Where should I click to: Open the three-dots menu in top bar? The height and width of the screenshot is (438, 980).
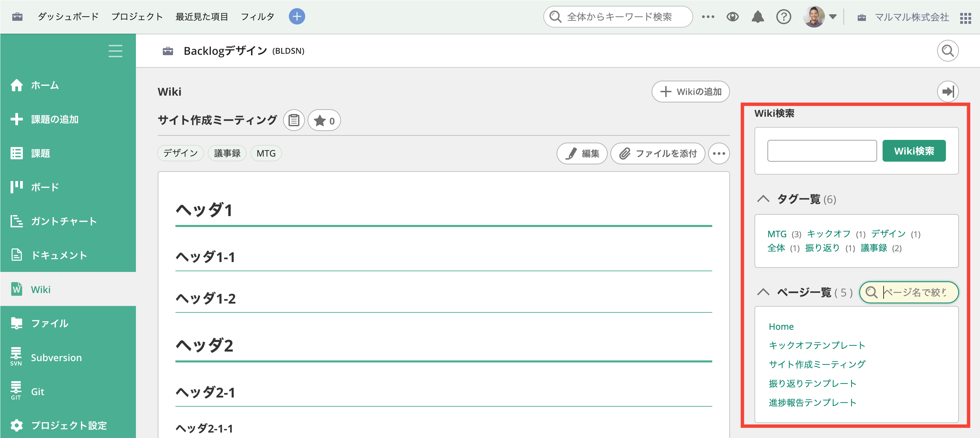click(x=707, y=17)
